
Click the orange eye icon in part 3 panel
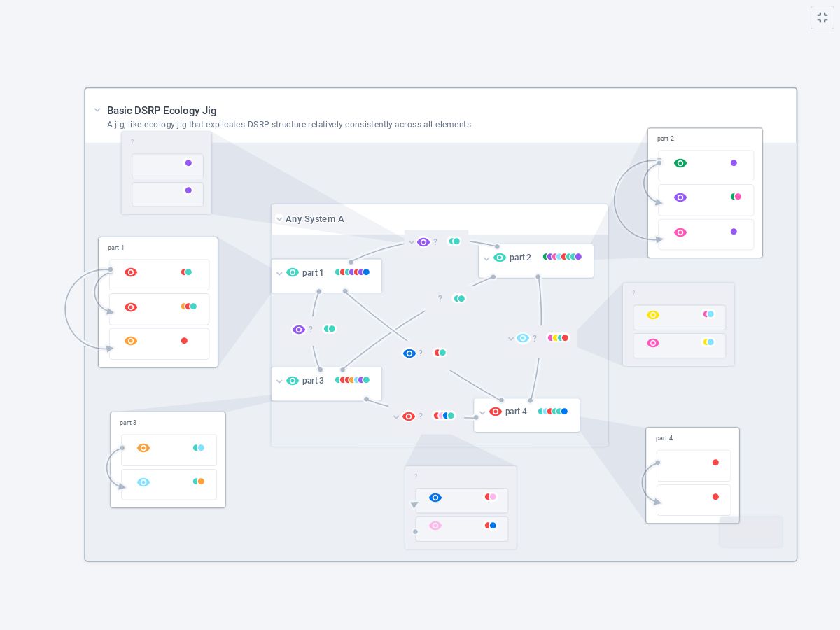coord(143,448)
